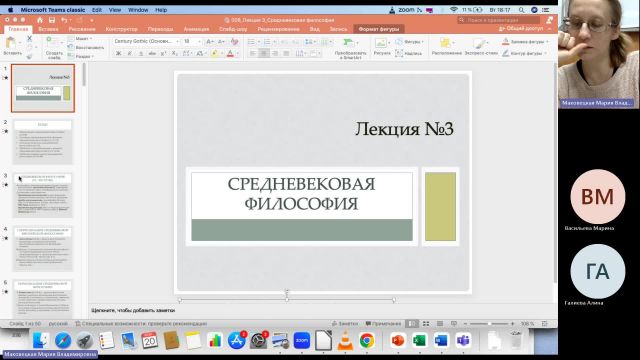Click the font color button
640x360 pixels.
(230, 53)
